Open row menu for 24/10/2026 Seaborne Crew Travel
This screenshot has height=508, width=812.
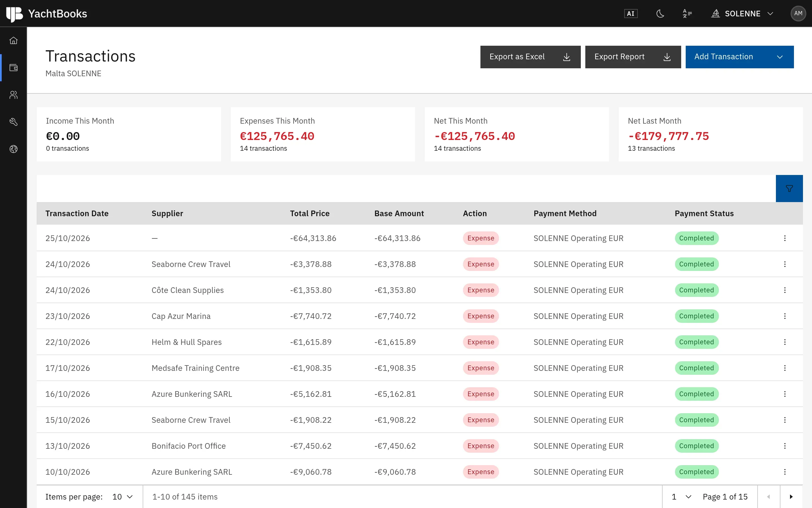784,264
